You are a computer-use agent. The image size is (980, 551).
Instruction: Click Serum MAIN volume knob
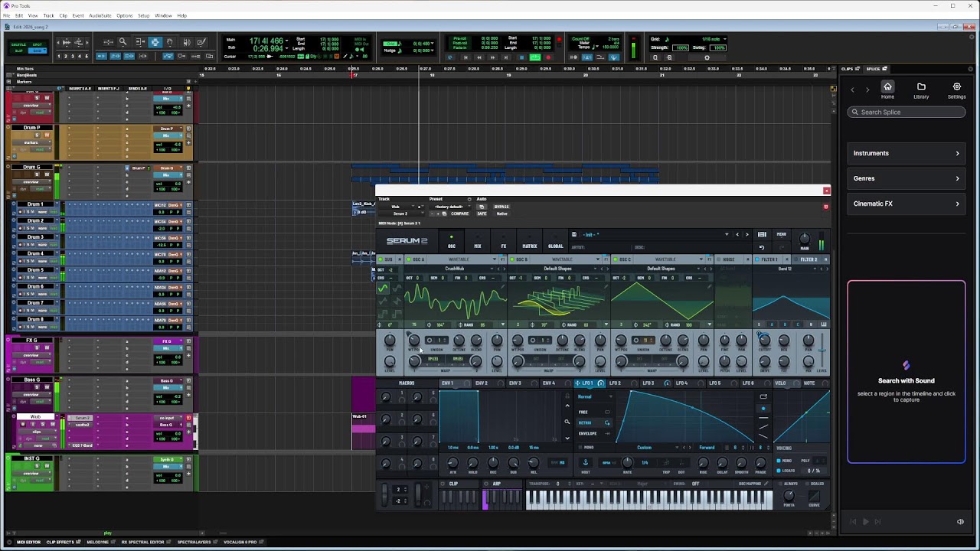point(804,239)
